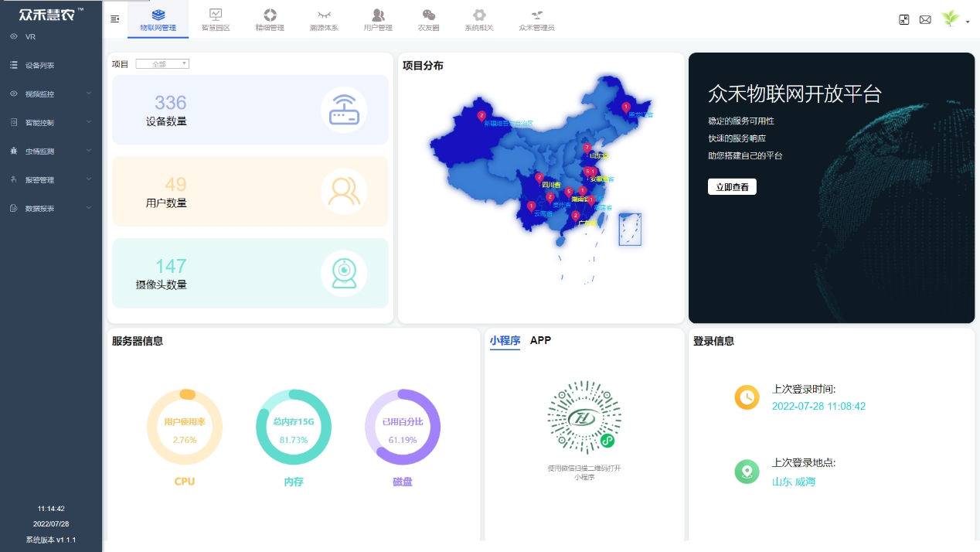Open the 项目 dropdown showing 全部
Image resolution: width=980 pixels, height=552 pixels.
pyautogui.click(x=162, y=64)
